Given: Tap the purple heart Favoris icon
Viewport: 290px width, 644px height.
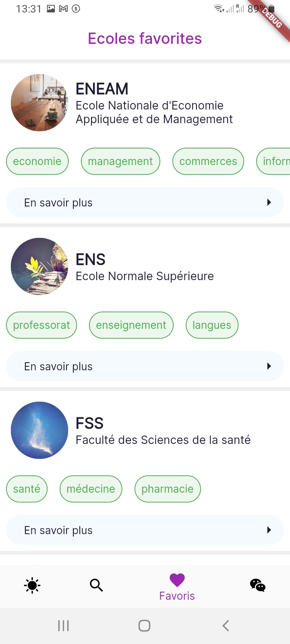Looking at the screenshot, I should [x=177, y=580].
